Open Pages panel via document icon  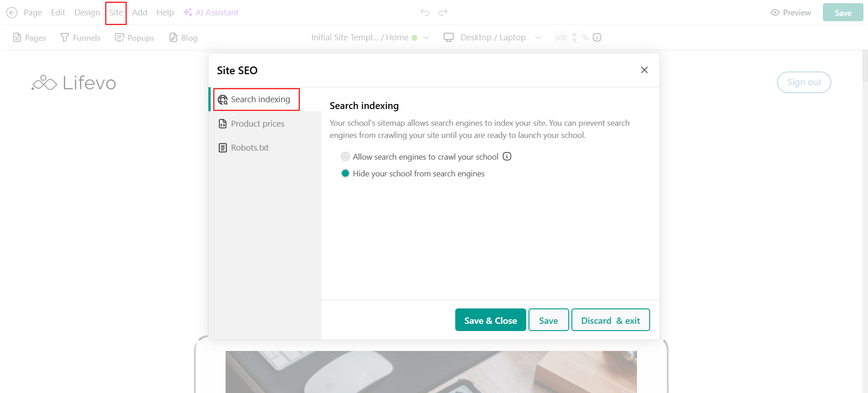click(x=17, y=38)
